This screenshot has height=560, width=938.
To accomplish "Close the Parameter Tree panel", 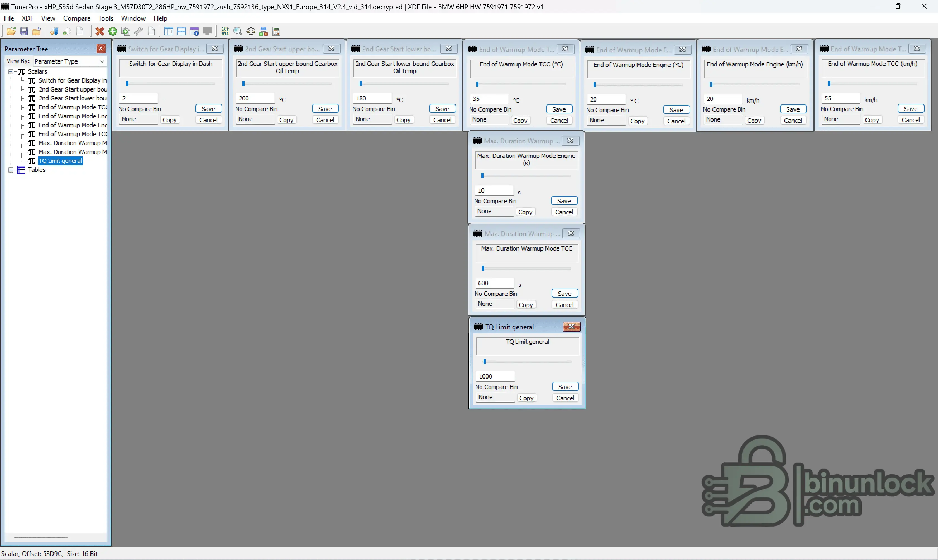I will pyautogui.click(x=101, y=49).
